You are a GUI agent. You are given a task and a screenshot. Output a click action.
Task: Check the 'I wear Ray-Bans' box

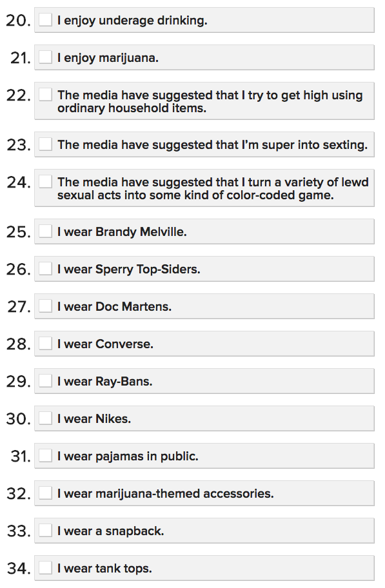[44, 380]
